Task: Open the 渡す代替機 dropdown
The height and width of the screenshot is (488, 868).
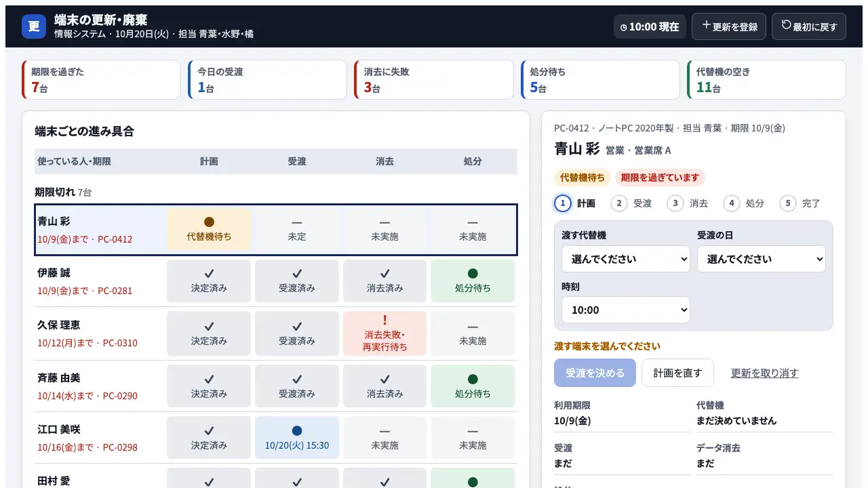Action: pyautogui.click(x=626, y=259)
